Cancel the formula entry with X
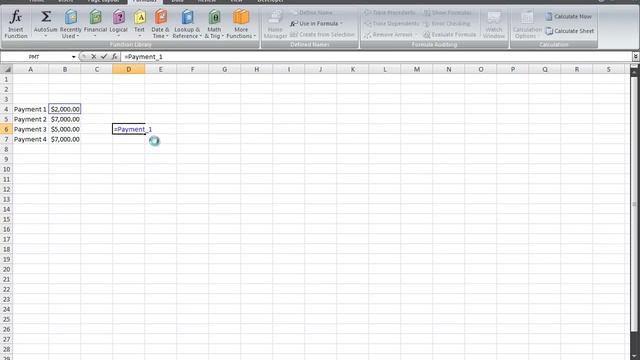 click(x=93, y=57)
